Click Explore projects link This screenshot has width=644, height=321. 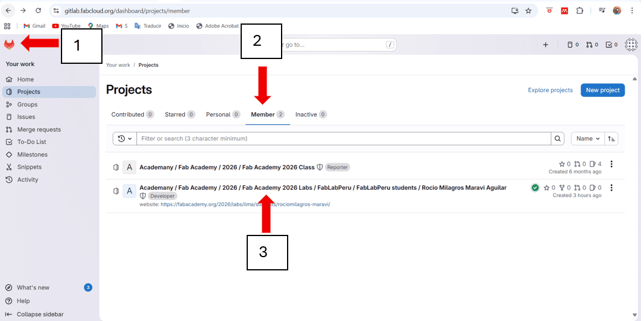(x=551, y=90)
